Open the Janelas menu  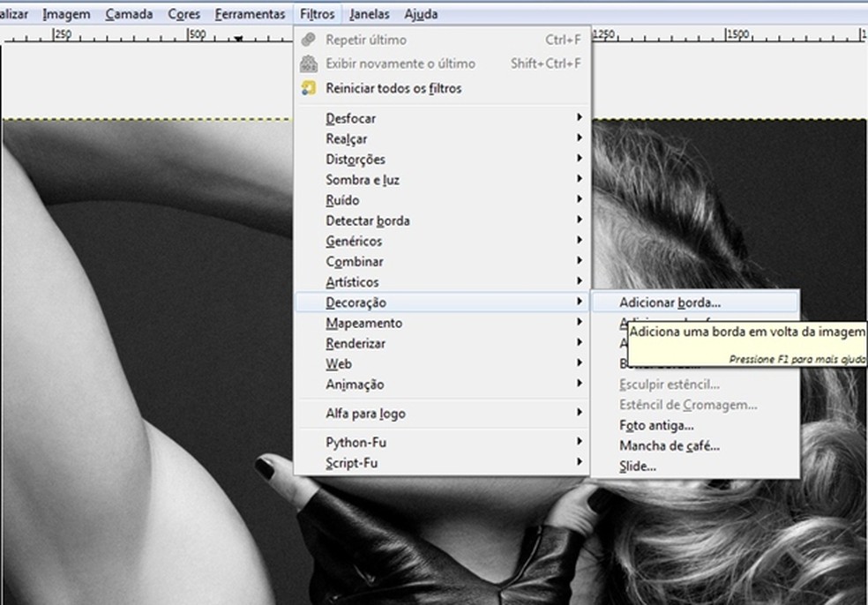pyautogui.click(x=369, y=13)
